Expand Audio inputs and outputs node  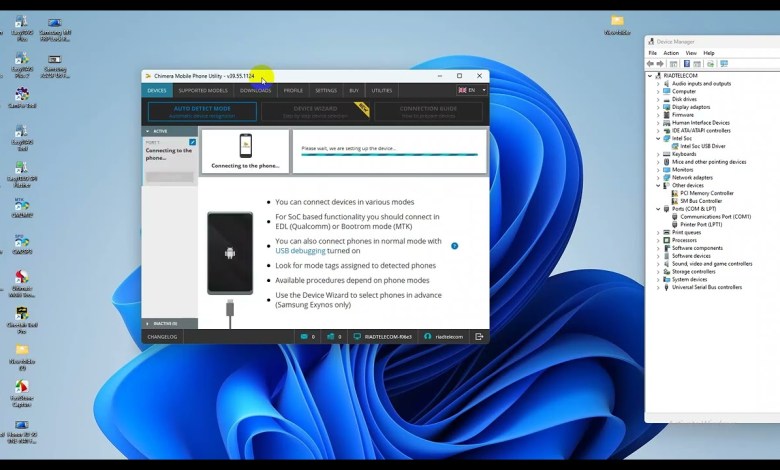pyautogui.click(x=658, y=84)
